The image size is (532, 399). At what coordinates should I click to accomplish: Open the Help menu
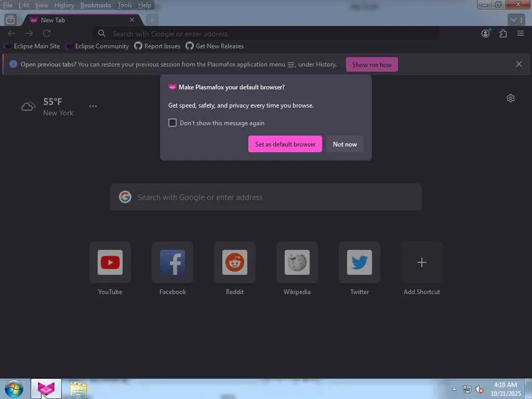(x=144, y=5)
